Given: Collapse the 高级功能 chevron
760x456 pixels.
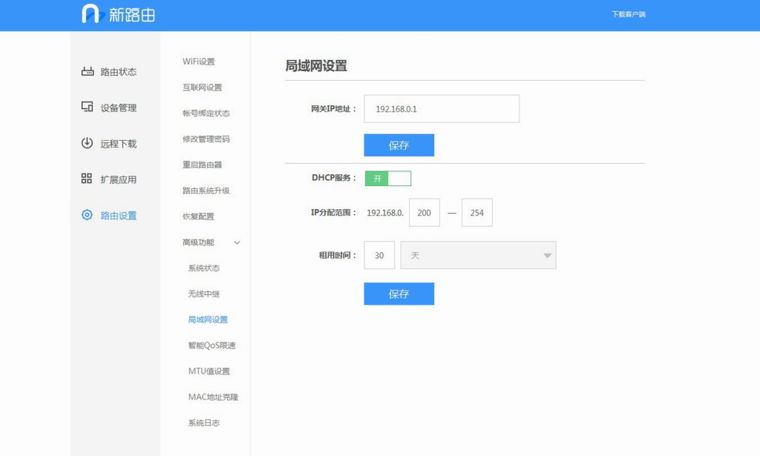Looking at the screenshot, I should (237, 243).
